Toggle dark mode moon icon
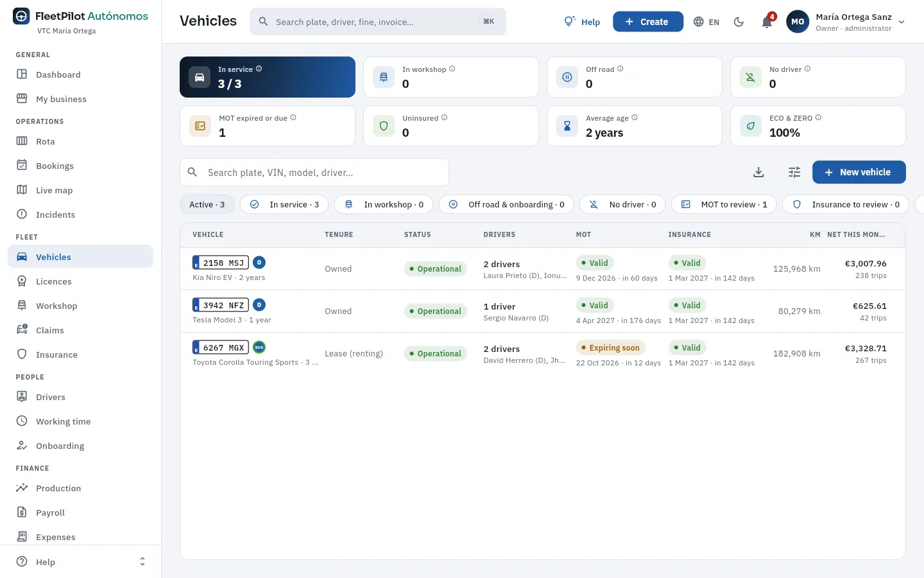 [x=739, y=22]
